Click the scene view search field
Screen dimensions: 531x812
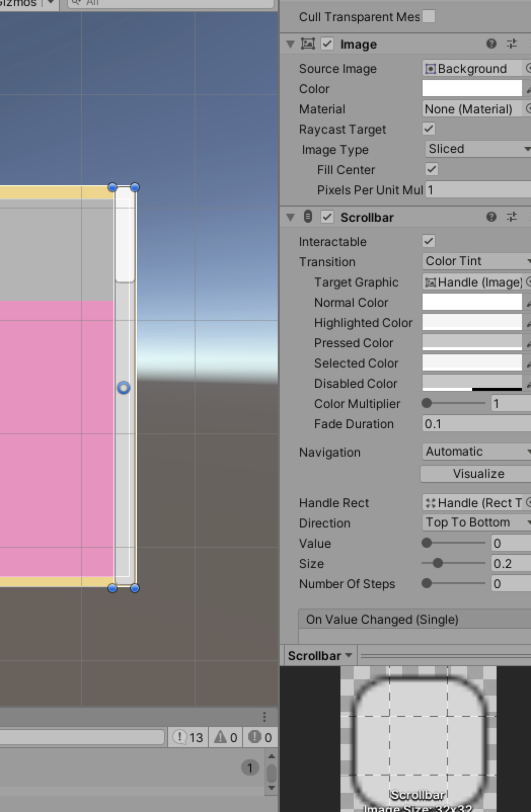point(171,3)
